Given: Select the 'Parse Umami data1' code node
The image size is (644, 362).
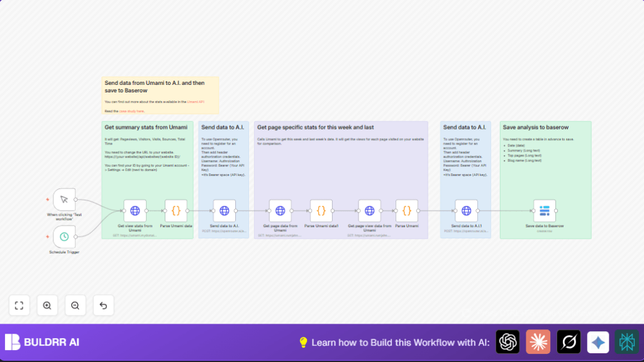Looking at the screenshot, I should (x=321, y=211).
